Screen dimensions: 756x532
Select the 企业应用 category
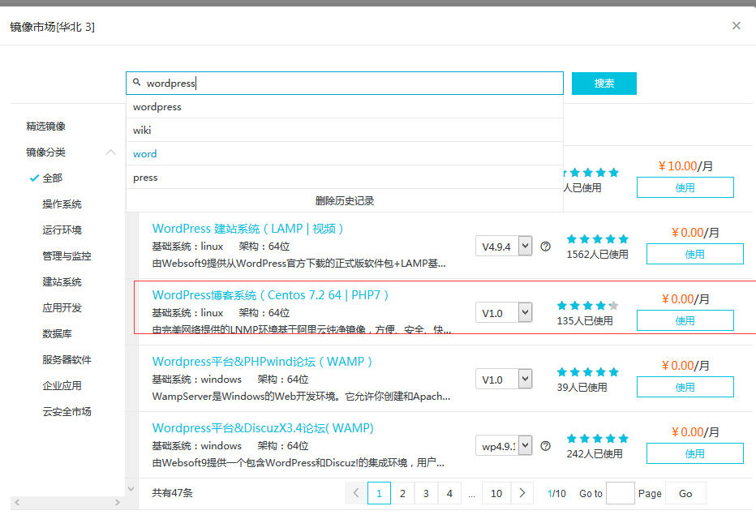click(x=62, y=386)
